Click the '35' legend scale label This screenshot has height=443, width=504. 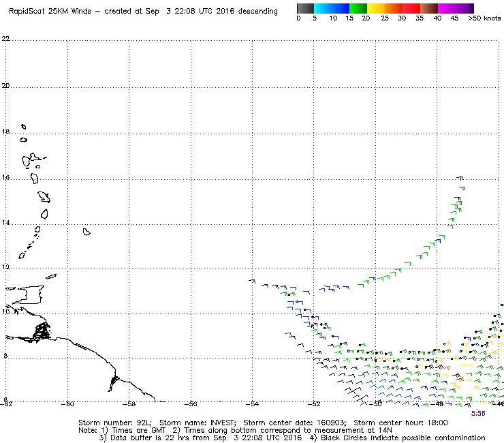pyautogui.click(x=420, y=18)
